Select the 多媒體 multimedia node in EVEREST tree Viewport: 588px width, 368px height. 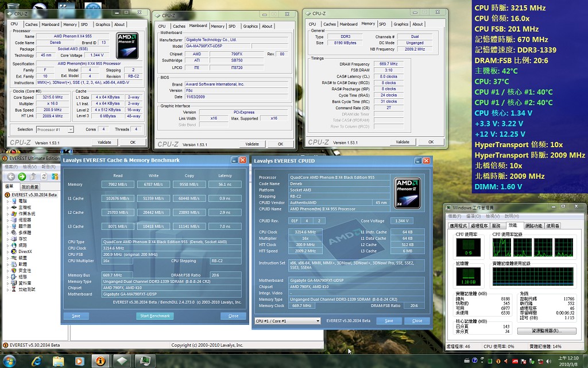[x=25, y=232]
